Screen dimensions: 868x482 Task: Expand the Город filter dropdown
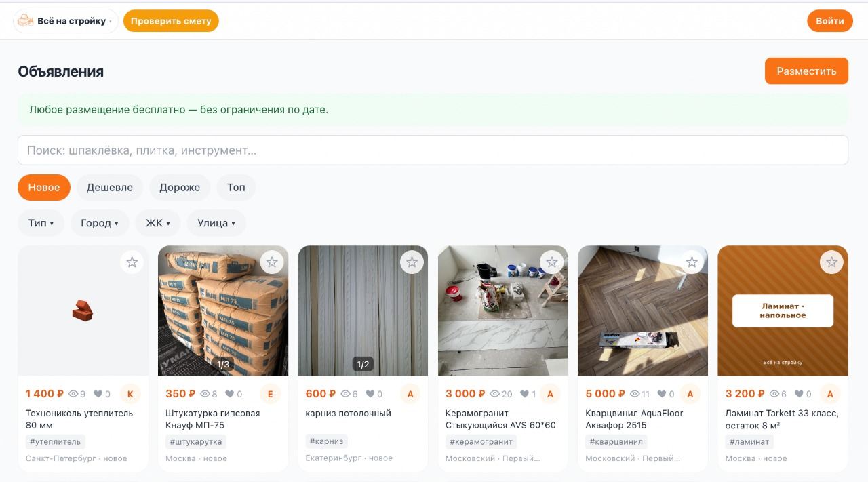click(x=100, y=223)
